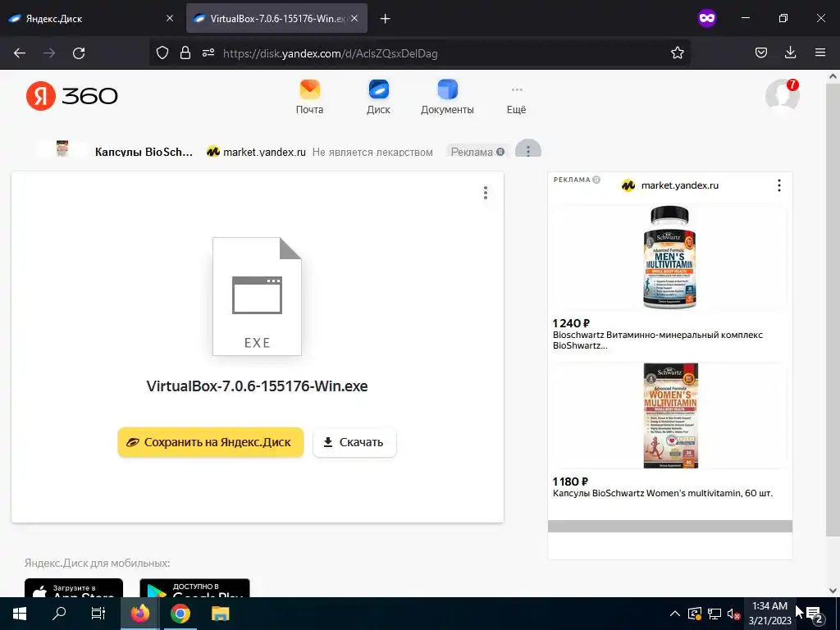Click the private browsing mask icon
840x630 pixels.
(x=706, y=19)
